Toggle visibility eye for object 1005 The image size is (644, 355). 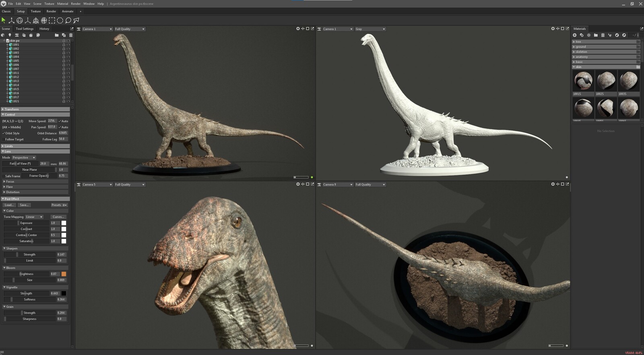(x=68, y=61)
